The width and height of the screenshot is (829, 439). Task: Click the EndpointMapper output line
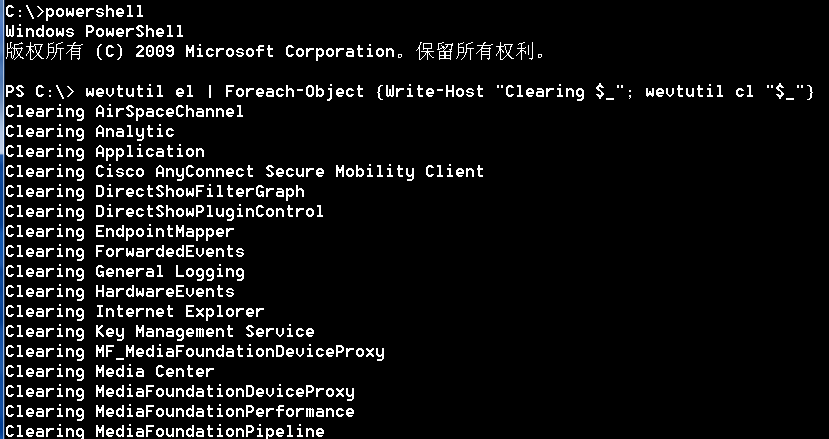119,232
